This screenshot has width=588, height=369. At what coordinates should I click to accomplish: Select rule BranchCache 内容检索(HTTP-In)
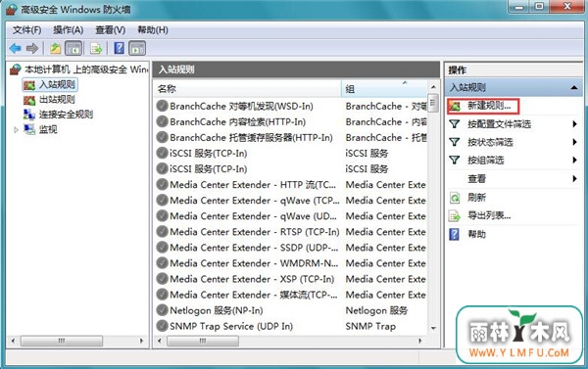click(237, 122)
